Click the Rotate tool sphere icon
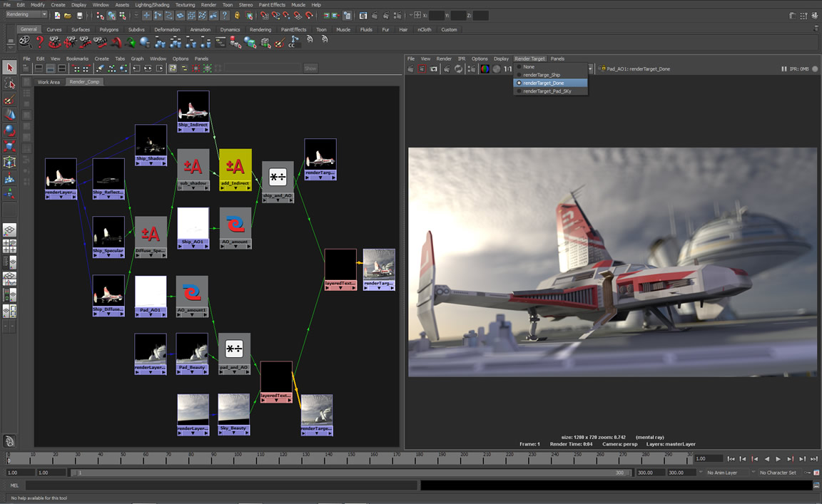This screenshot has width=822, height=504. 9,130
